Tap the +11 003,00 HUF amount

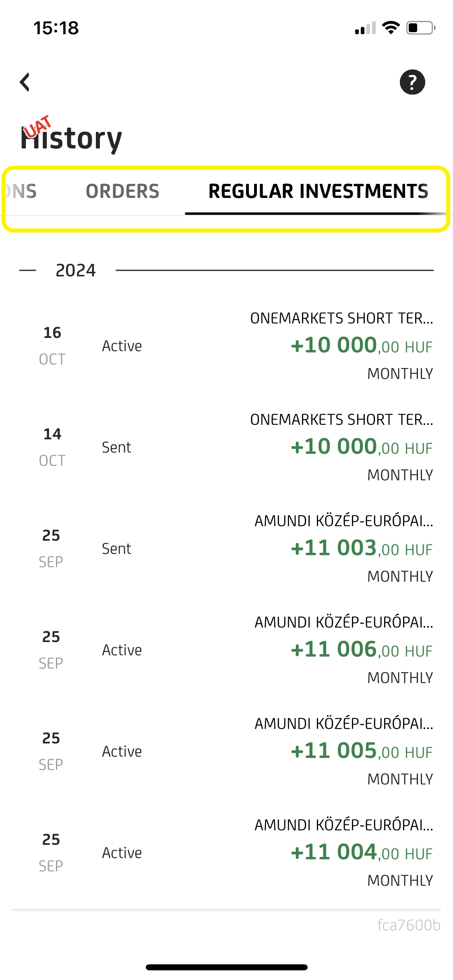(x=361, y=548)
